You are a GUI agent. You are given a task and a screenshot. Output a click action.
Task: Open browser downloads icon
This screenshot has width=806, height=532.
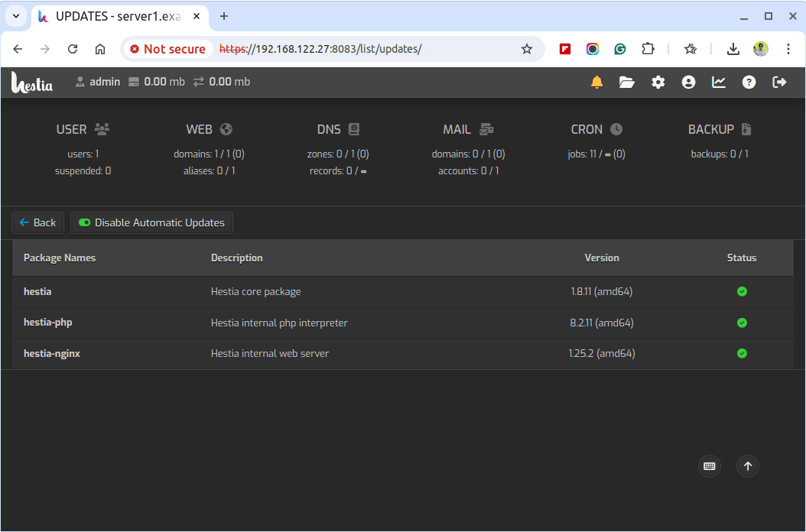(733, 49)
